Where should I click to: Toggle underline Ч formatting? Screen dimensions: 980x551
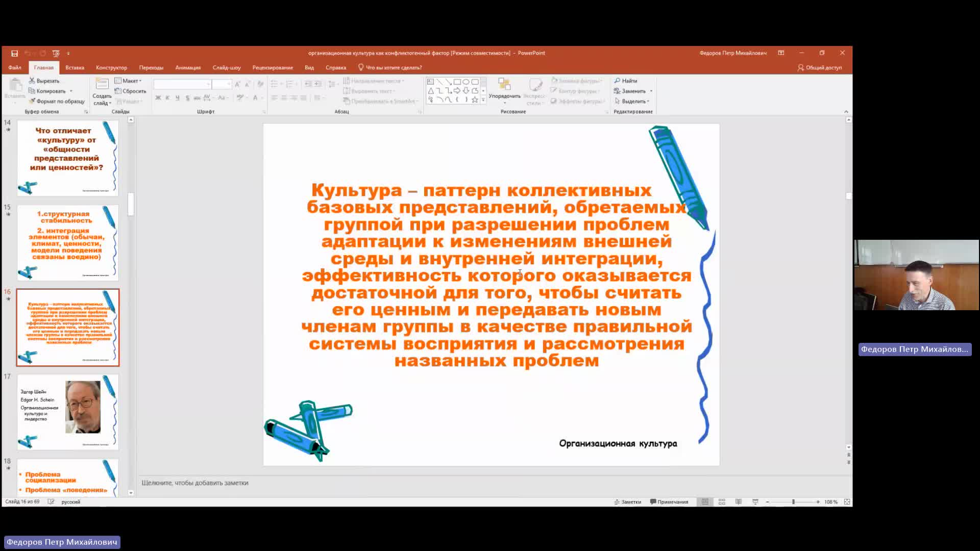pos(178,98)
